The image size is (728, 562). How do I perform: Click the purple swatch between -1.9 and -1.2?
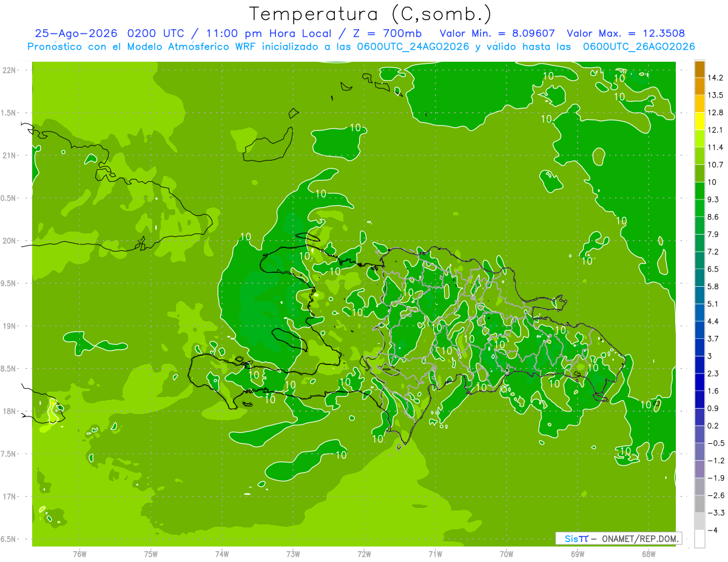tap(699, 469)
